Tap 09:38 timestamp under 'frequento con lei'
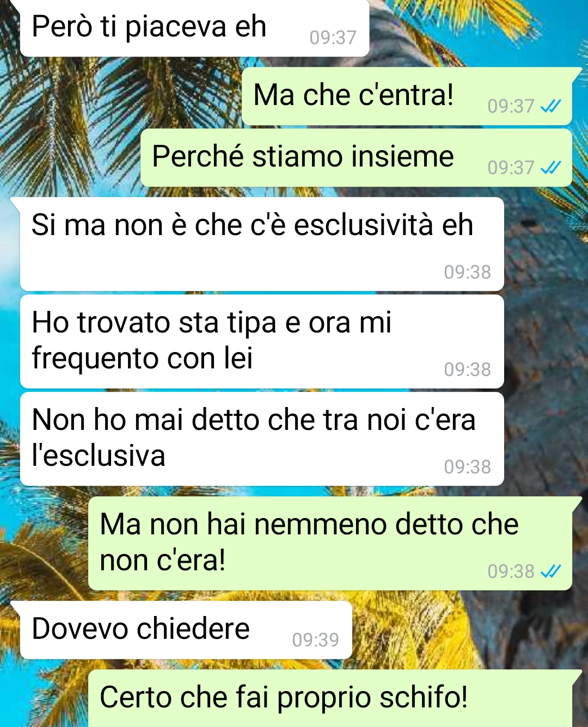The image size is (588, 727). click(467, 369)
